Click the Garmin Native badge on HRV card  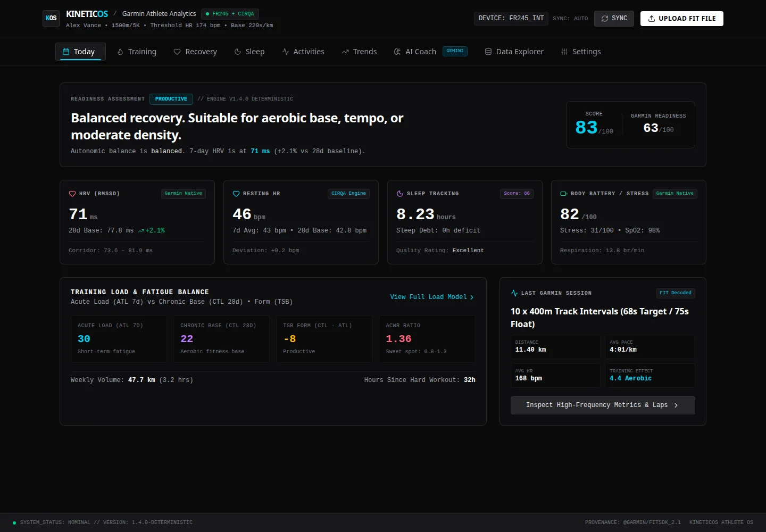click(184, 194)
